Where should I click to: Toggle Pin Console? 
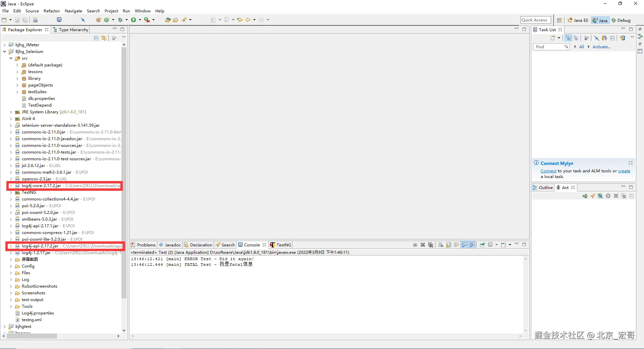pos(482,245)
